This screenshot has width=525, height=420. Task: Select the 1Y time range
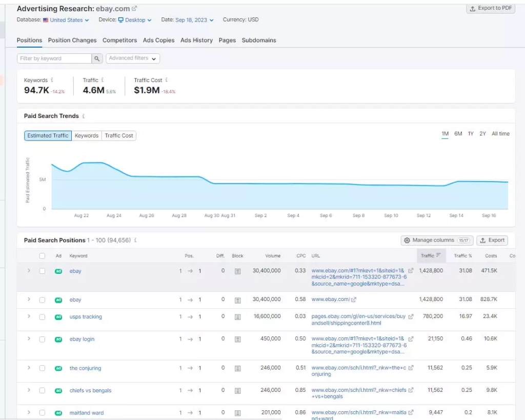471,134
